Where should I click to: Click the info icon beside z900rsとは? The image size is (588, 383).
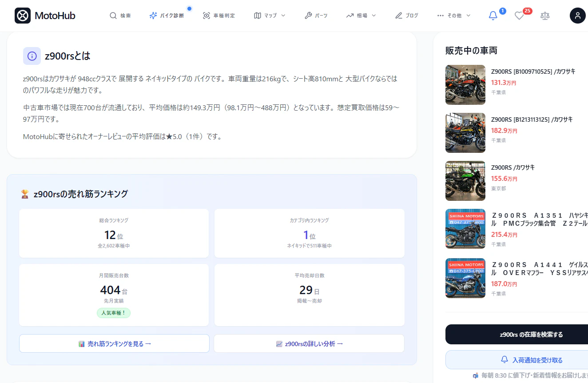[32, 56]
